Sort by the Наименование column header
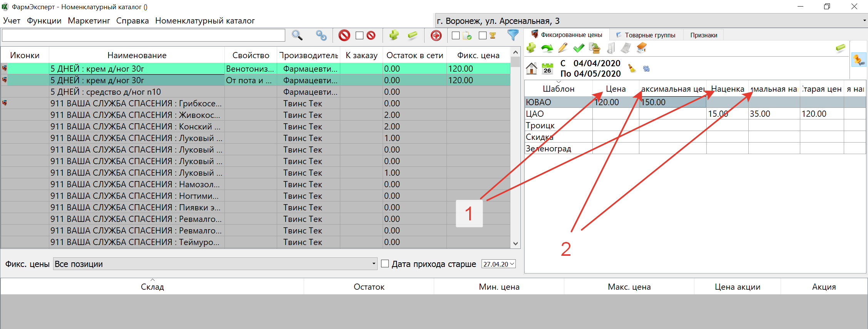The image size is (868, 329). pyautogui.click(x=137, y=55)
